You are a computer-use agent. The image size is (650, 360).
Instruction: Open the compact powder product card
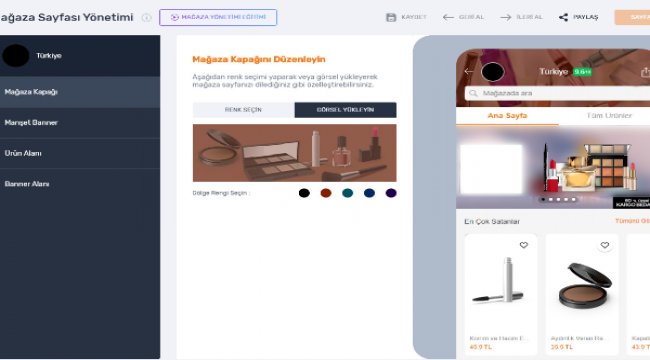pyautogui.click(x=582, y=294)
